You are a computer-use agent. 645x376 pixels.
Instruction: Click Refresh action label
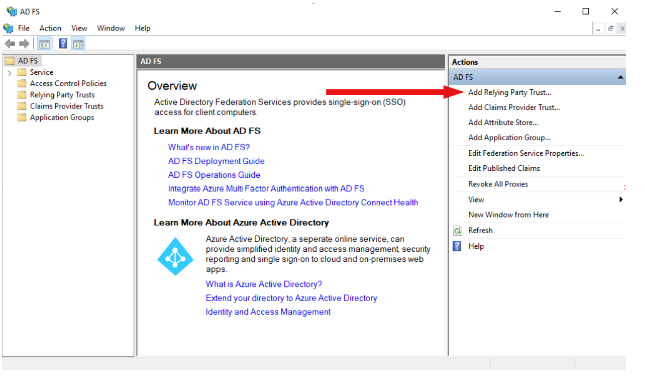click(480, 230)
